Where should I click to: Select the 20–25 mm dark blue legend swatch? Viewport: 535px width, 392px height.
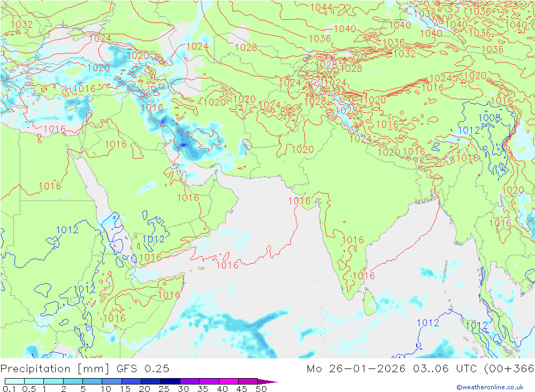[150, 381]
